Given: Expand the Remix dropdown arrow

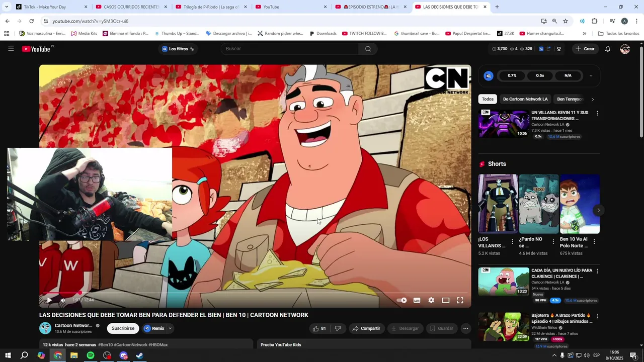Looking at the screenshot, I should [x=170, y=328].
